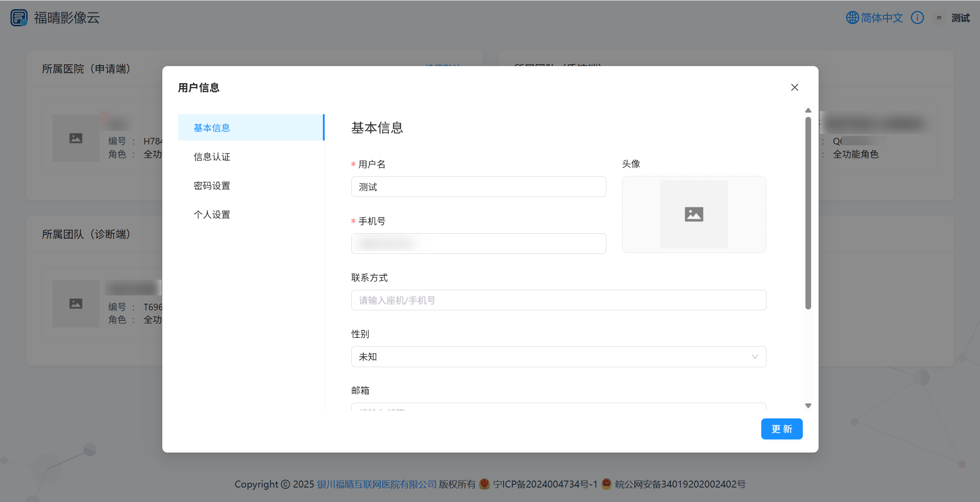Click the avatar upload image placeholder
This screenshot has width=980, height=502.
coord(694,214)
